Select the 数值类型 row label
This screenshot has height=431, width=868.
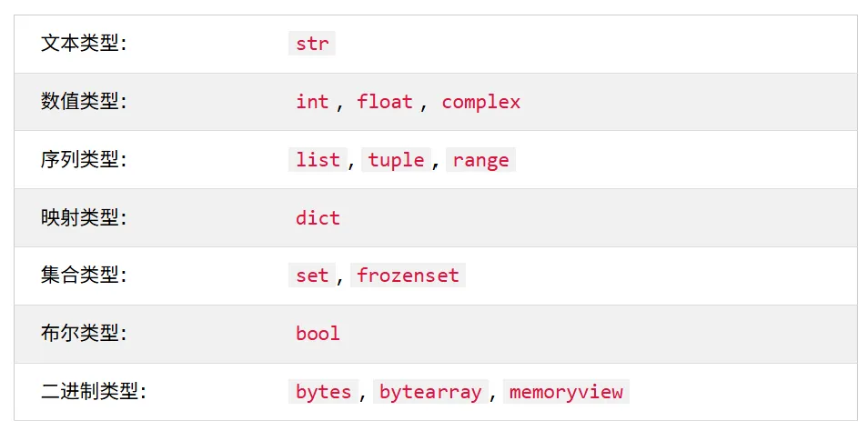click(x=84, y=102)
